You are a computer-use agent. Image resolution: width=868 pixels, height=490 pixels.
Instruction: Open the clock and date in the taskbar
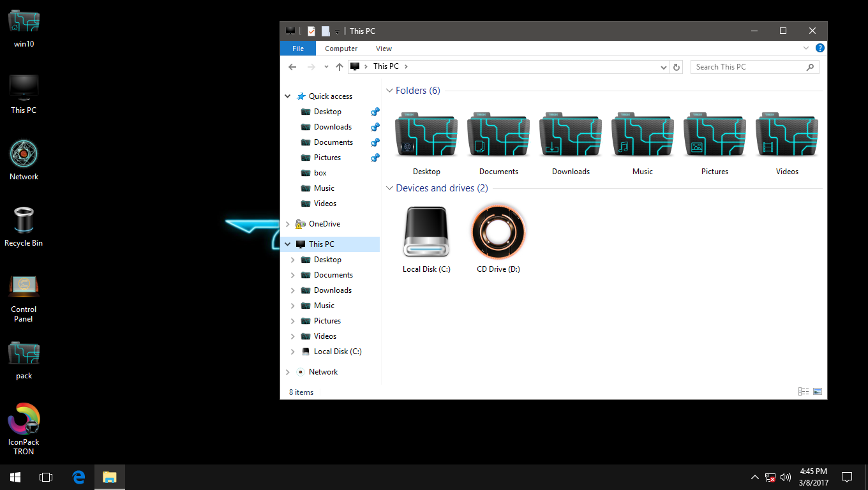pos(813,477)
